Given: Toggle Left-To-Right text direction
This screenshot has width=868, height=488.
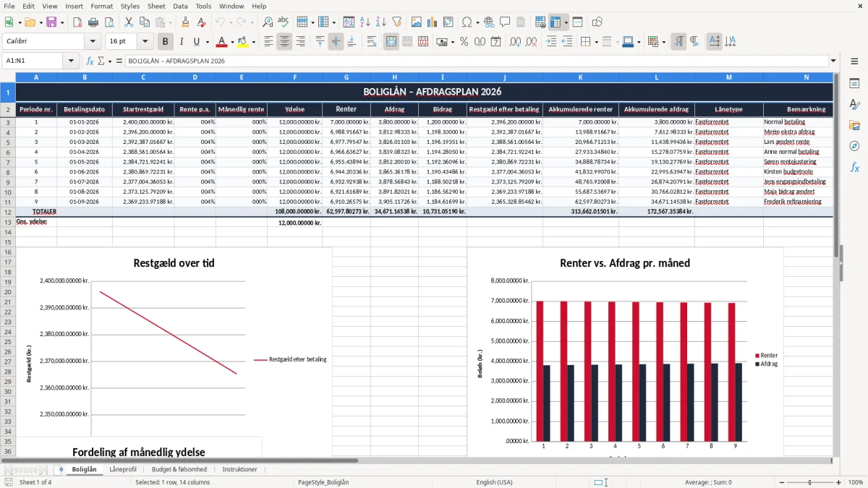Looking at the screenshot, I should tap(678, 42).
